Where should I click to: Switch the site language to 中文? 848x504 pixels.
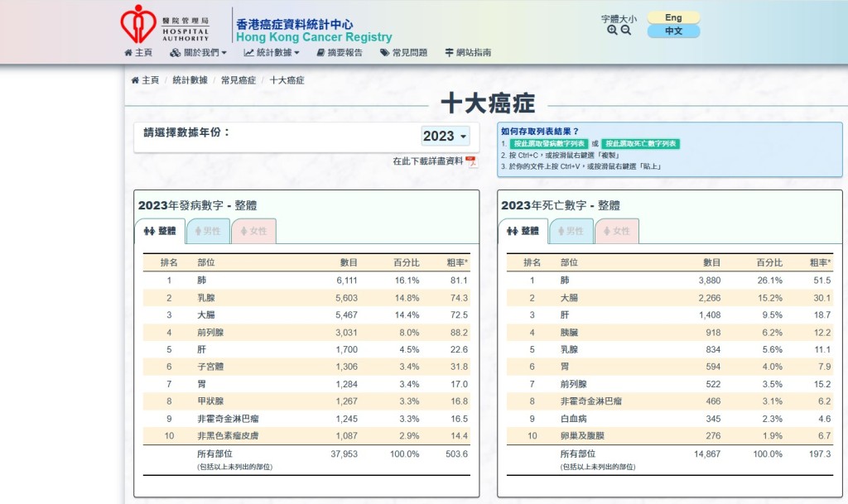(x=672, y=31)
